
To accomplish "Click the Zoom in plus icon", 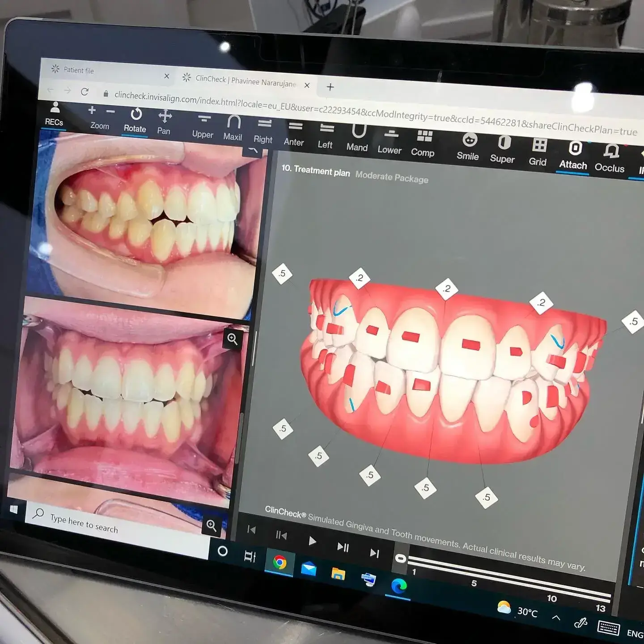I will tap(92, 110).
